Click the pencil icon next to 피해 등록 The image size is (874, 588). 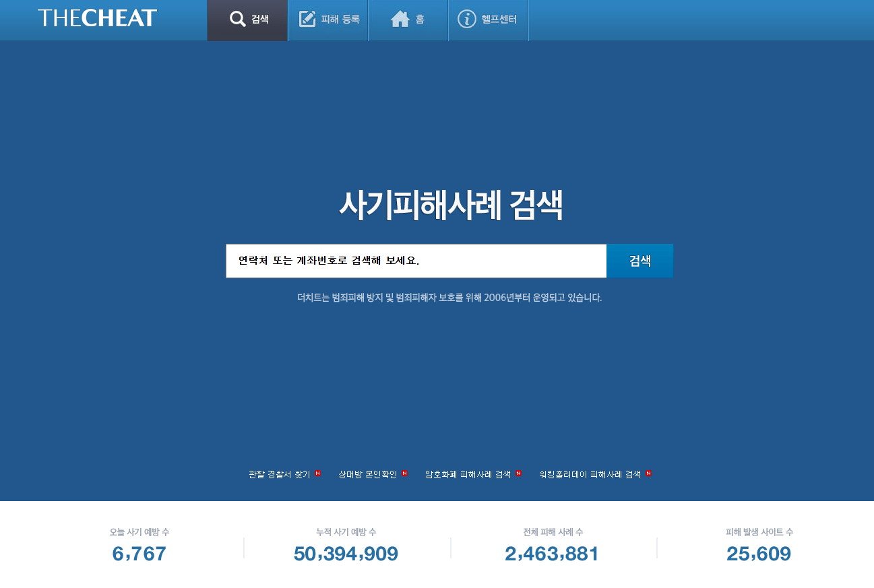coord(308,19)
